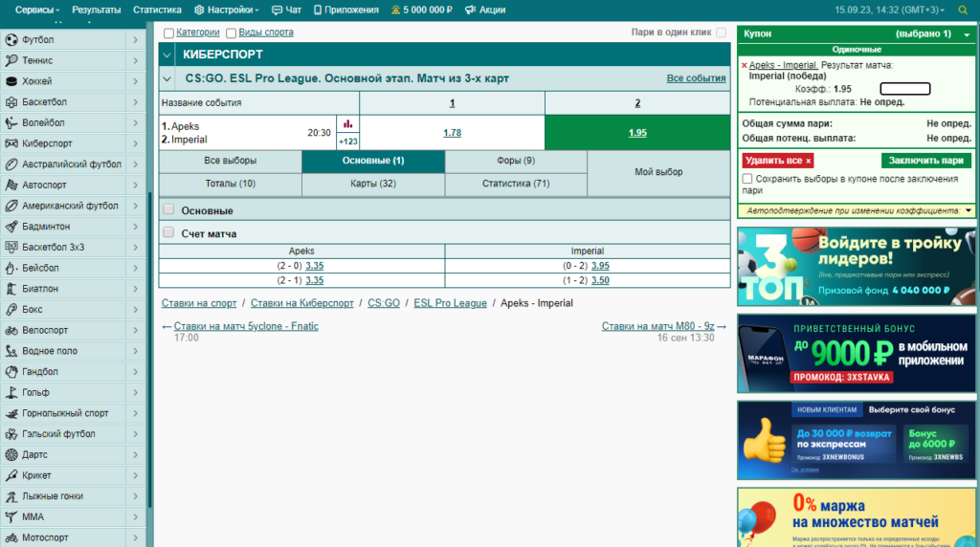Click the Австралийский футбол icon

[11, 164]
